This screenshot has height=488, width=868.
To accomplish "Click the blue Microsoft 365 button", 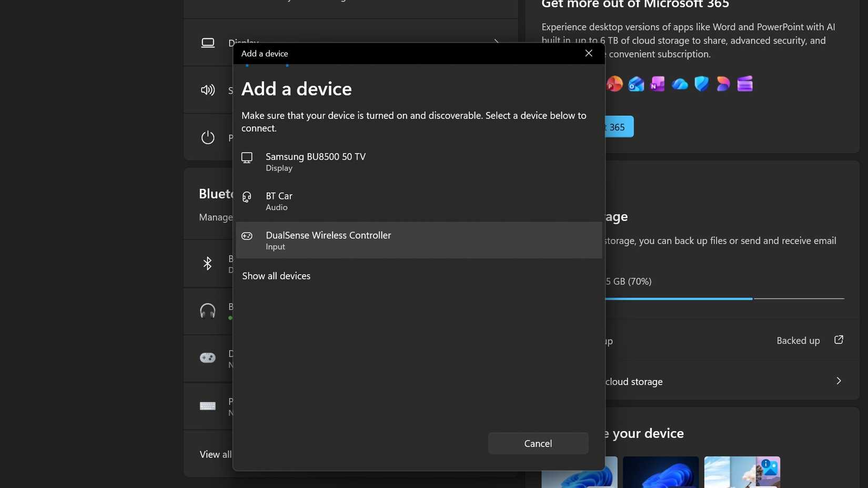I will (620, 127).
